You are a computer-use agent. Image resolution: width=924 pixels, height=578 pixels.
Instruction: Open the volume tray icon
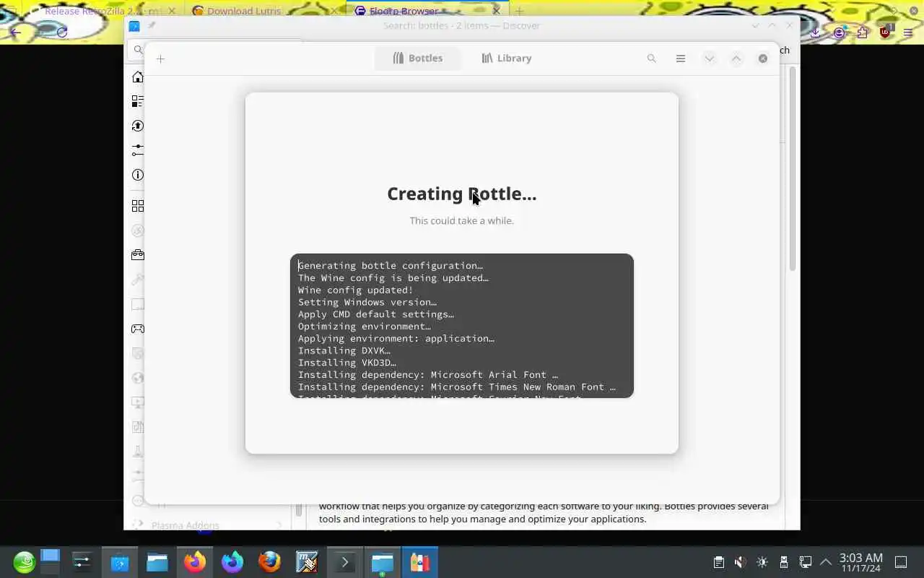[740, 562]
